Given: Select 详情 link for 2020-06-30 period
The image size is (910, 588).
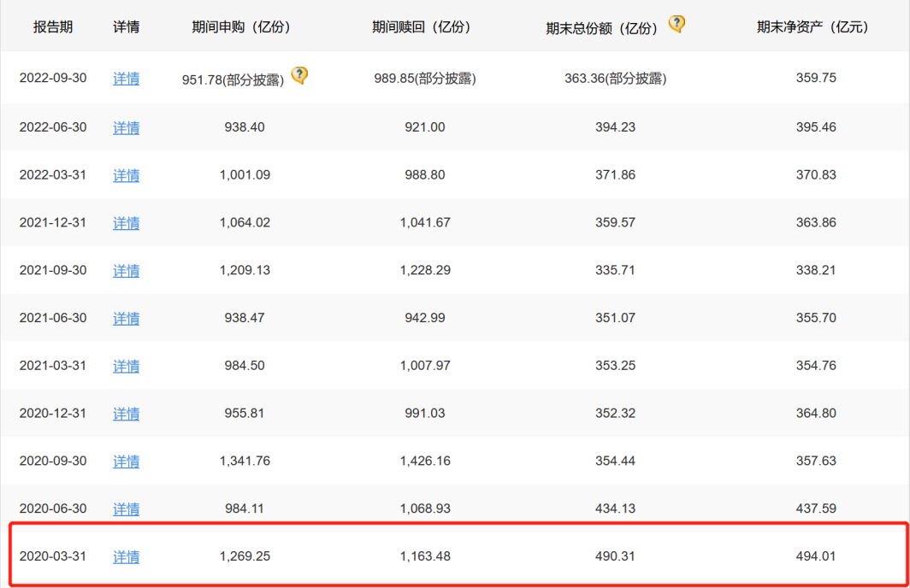Looking at the screenshot, I should point(126,509).
